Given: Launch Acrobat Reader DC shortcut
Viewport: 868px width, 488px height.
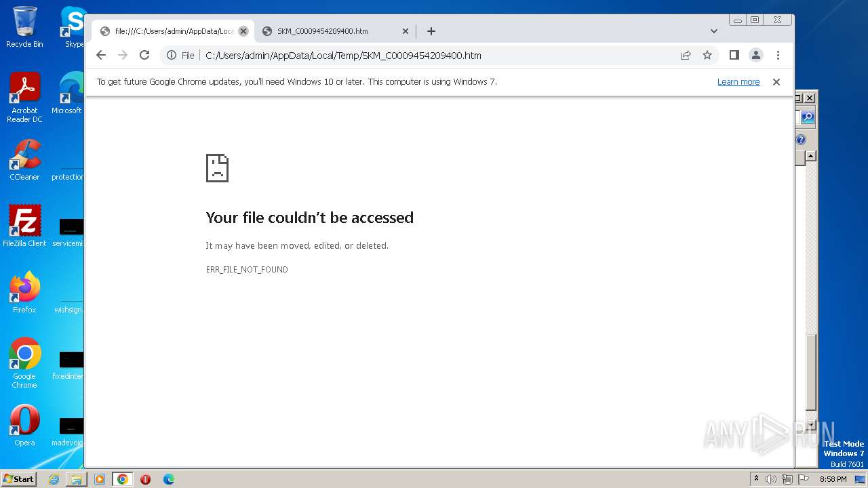Looking at the screenshot, I should [24, 98].
